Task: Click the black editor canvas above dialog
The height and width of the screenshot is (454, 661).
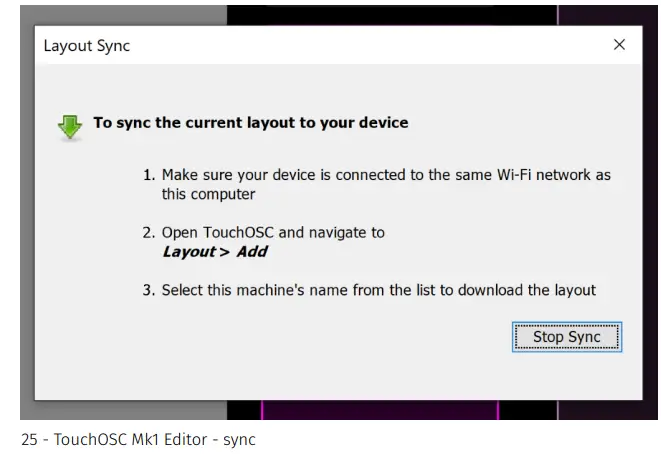Action: 390,14
